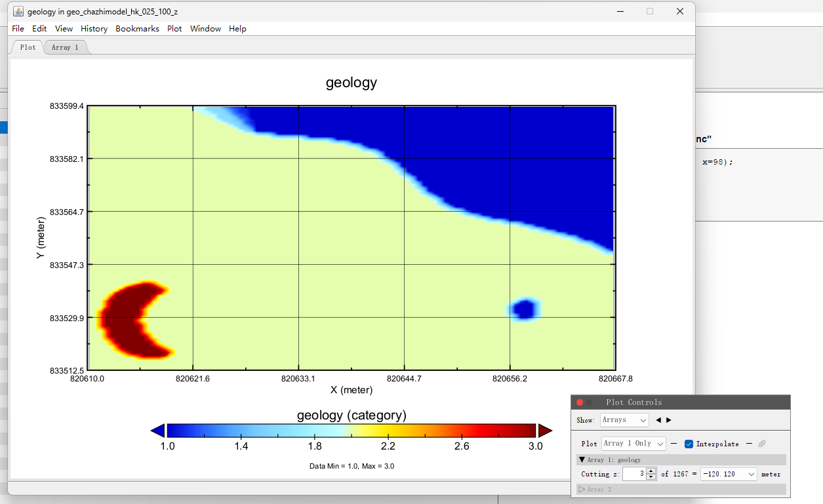The height and width of the screenshot is (504, 823).
Task: Switch to the Array 1 tab
Action: 65,47
